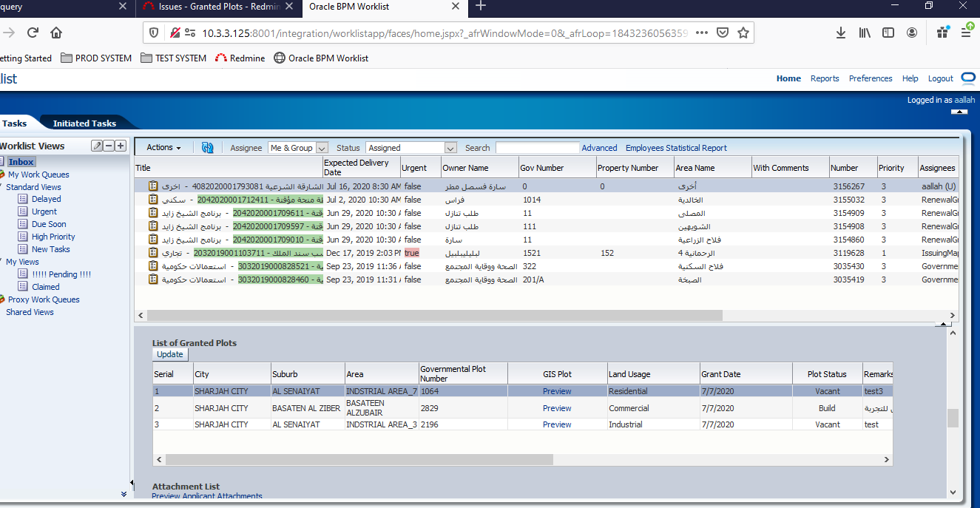This screenshot has width=980, height=508.
Task: Click the task list horizontal scrollbar
Action: click(435, 315)
